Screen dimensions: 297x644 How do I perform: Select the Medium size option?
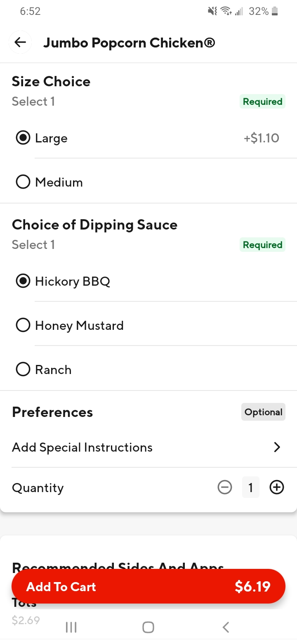[23, 182]
